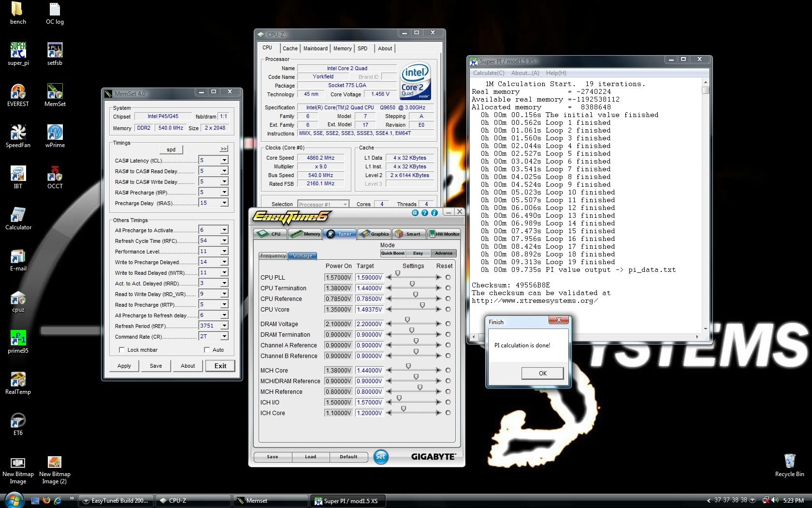The image size is (812, 508).
Task: Click volume icon in system tray
Action: coord(775,500)
